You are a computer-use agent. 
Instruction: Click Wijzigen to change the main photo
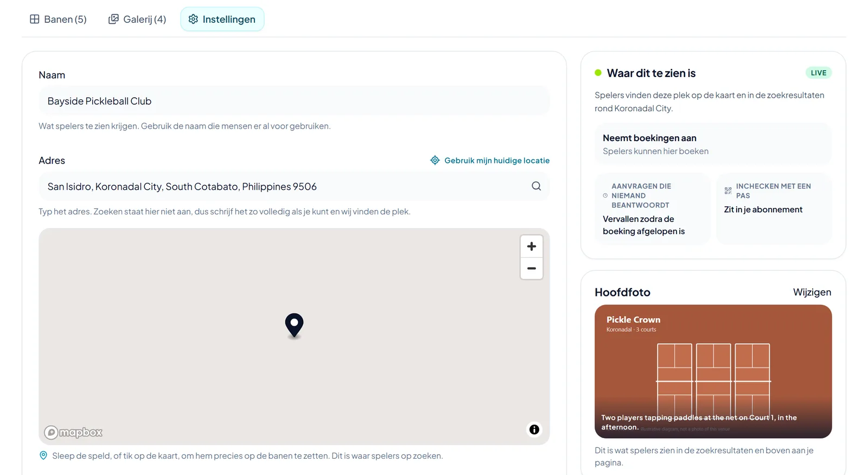tap(812, 292)
